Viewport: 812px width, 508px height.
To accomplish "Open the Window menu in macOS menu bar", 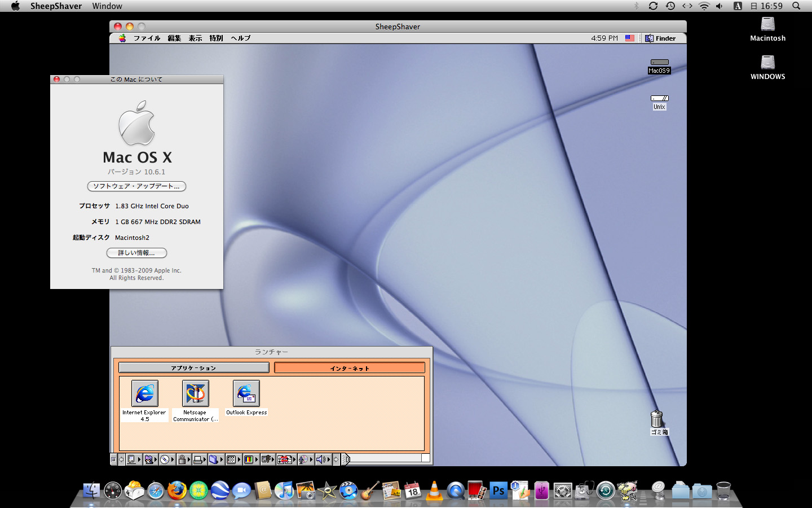I will coord(107,6).
